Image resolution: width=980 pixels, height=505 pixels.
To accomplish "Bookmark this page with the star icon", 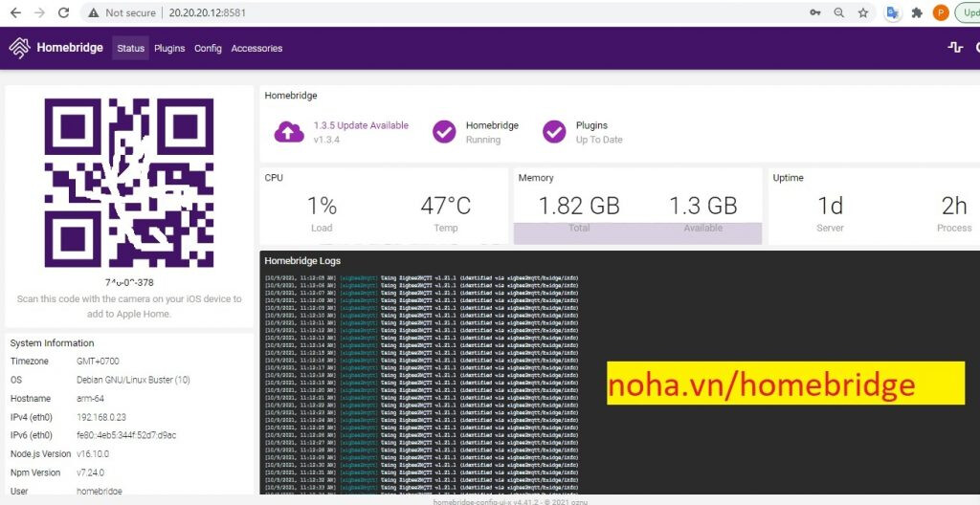I will tap(863, 13).
